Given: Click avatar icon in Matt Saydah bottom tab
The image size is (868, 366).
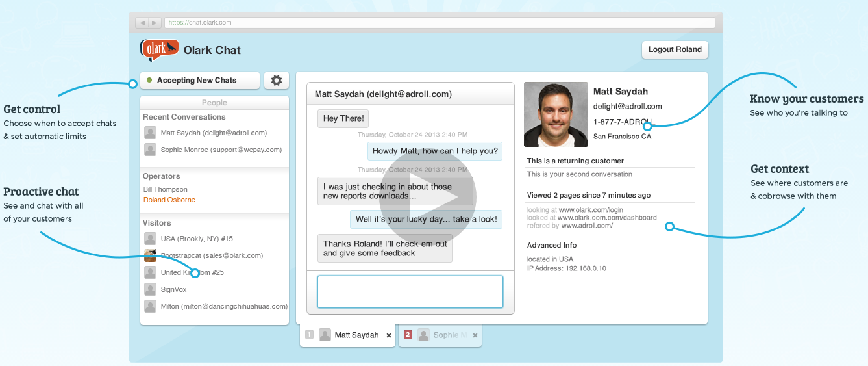Looking at the screenshot, I should pyautogui.click(x=325, y=335).
